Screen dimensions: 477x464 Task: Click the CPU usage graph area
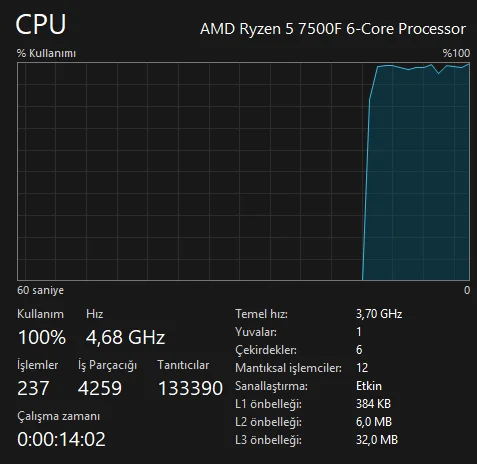click(243, 171)
